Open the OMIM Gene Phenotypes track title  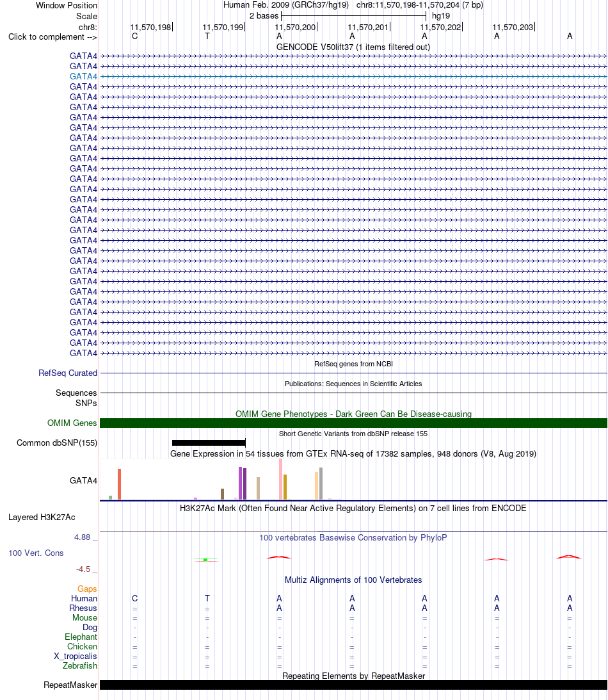pyautogui.click(x=353, y=414)
